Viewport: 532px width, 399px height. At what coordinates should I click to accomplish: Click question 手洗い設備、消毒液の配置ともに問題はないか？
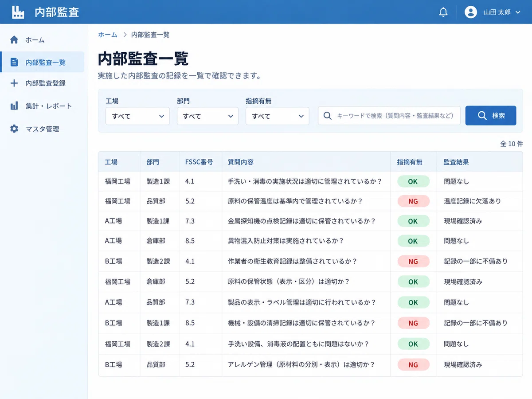tap(299, 344)
